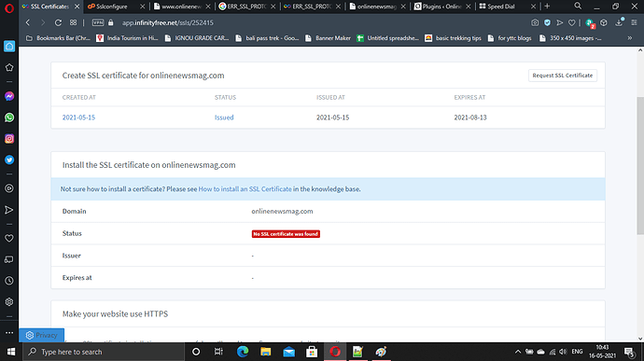This screenshot has height=361, width=644.
Task: Take snapshot with camera icon
Action: click(535, 23)
